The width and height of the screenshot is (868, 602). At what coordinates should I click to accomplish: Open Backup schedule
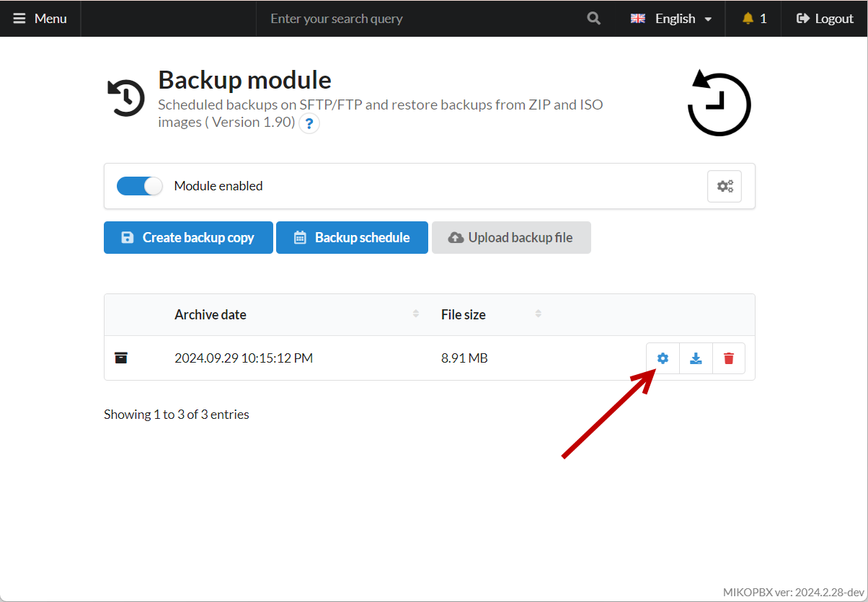352,238
